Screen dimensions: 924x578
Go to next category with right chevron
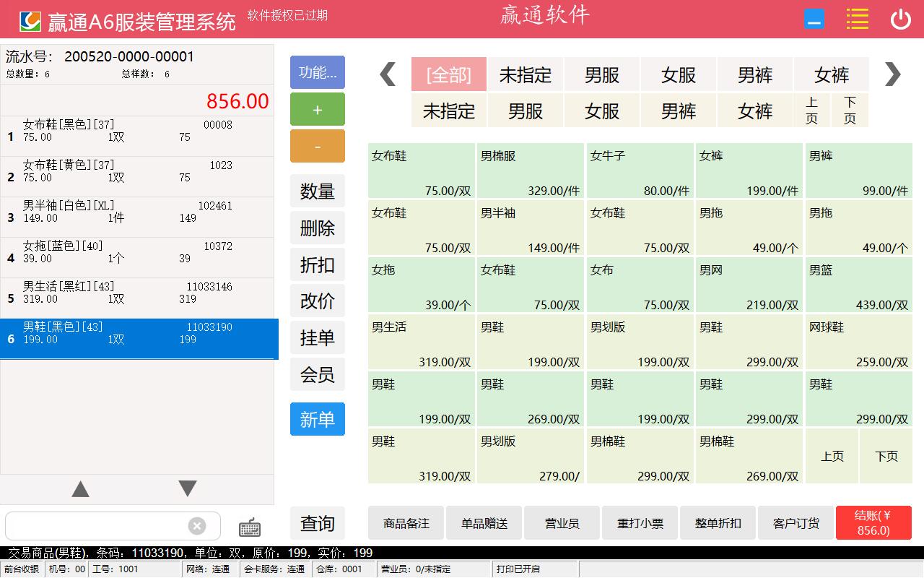point(892,74)
